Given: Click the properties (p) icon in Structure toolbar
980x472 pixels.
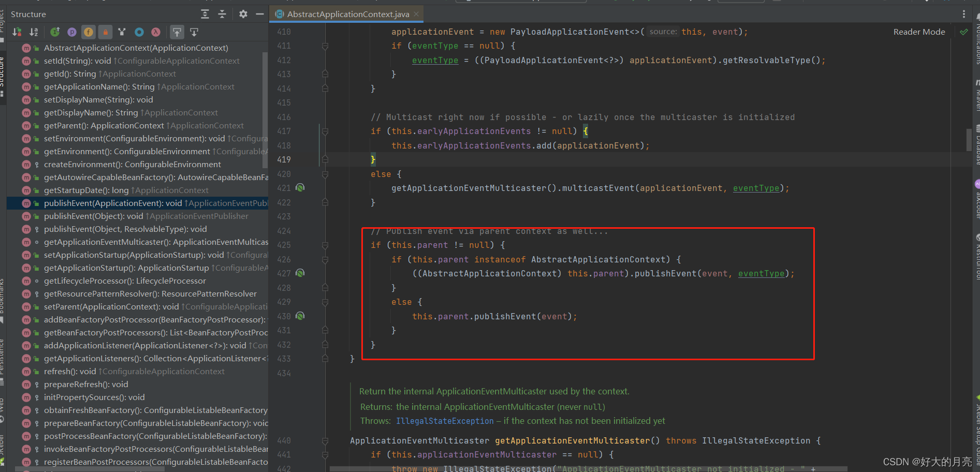Looking at the screenshot, I should click(x=72, y=32).
